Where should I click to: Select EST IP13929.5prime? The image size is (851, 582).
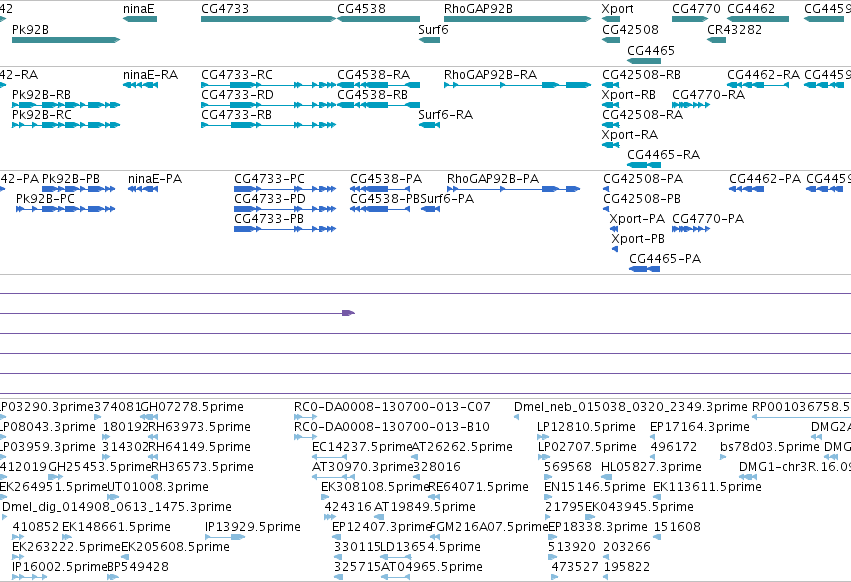(x=252, y=527)
